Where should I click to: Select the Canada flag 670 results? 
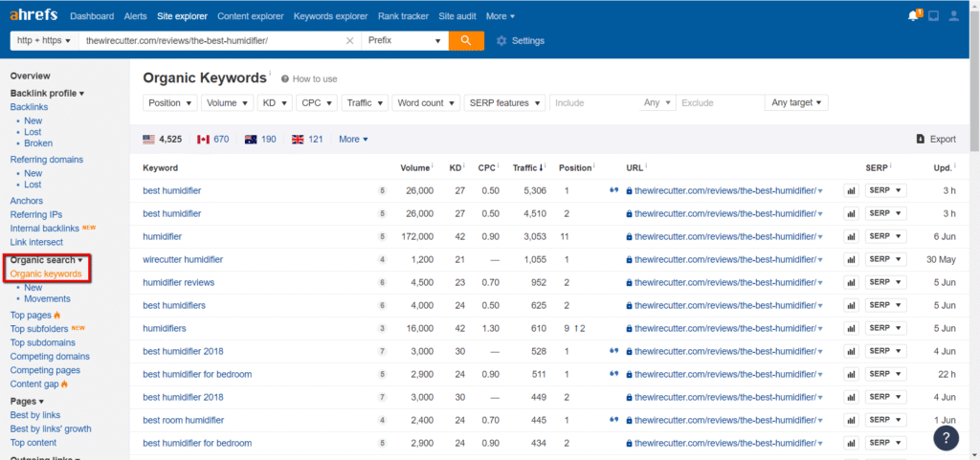click(x=213, y=140)
